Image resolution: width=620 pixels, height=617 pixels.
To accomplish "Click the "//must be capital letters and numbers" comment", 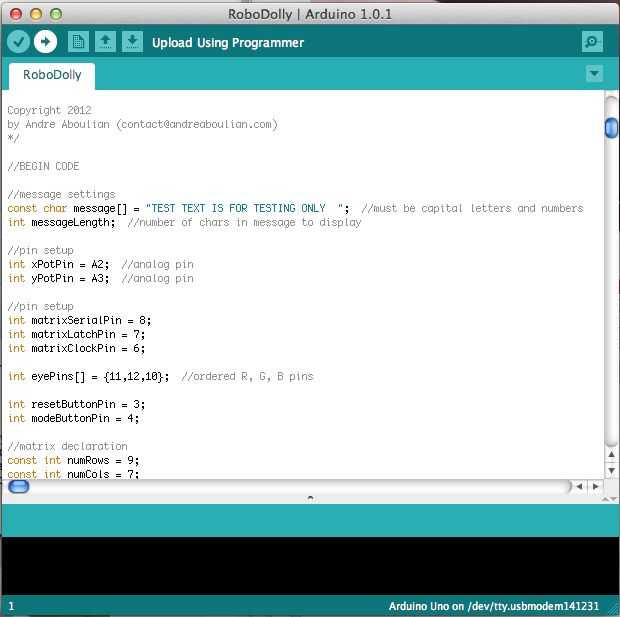I will point(472,208).
